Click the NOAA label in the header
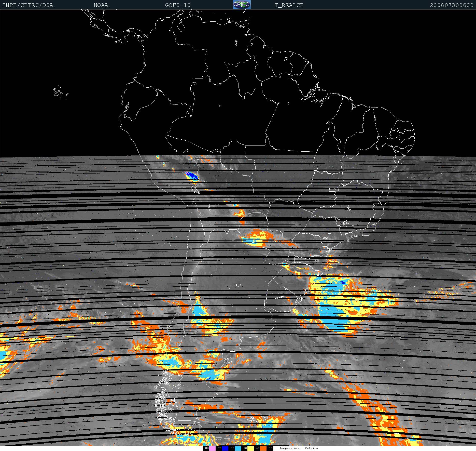This screenshot has width=476, height=451. tap(101, 5)
